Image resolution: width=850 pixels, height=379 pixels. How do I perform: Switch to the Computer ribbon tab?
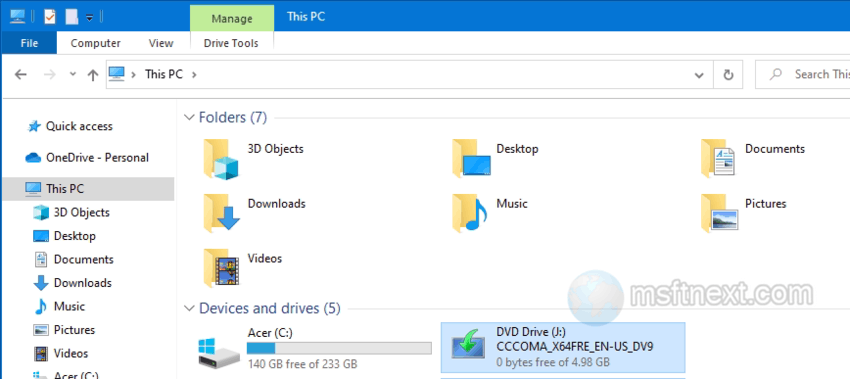pos(95,43)
